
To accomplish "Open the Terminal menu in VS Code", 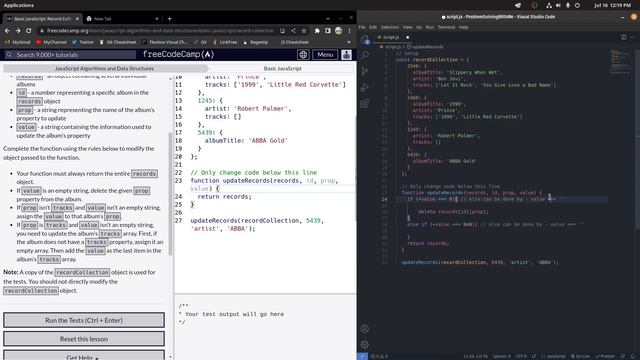I will pyautogui.click(x=447, y=27).
